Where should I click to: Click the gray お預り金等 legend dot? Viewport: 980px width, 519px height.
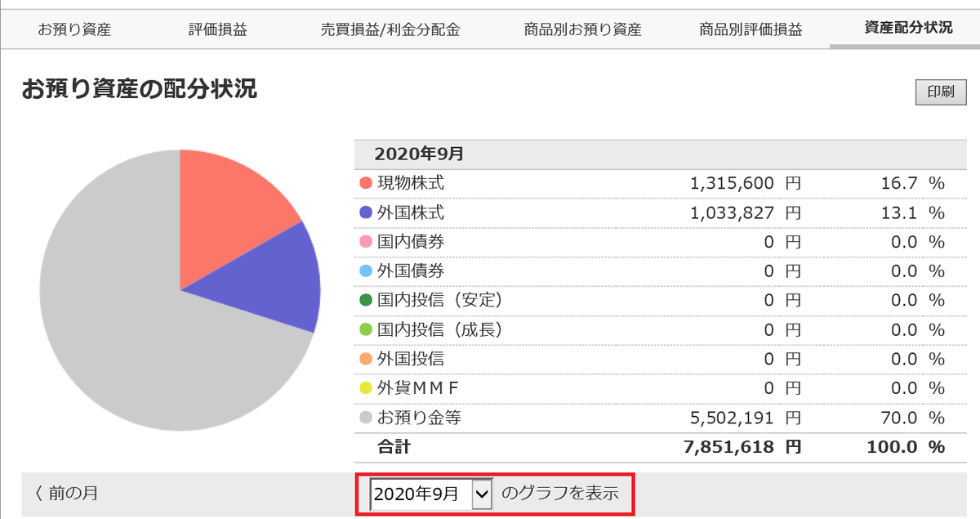pyautogui.click(x=366, y=418)
